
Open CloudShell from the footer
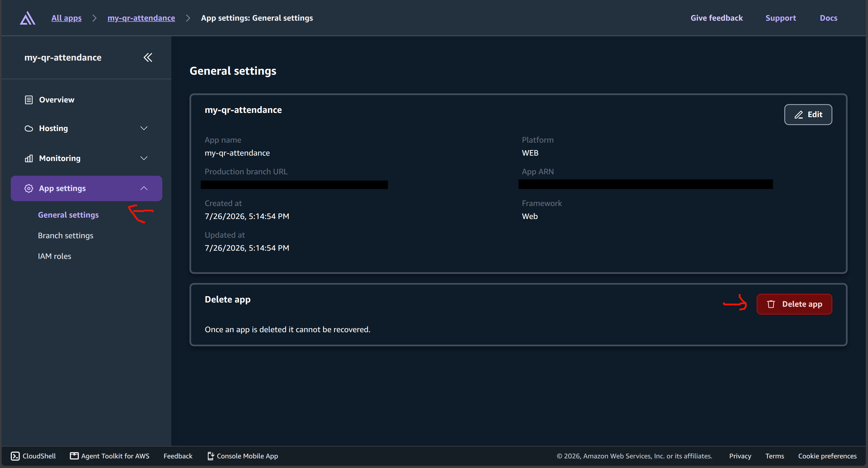tap(33, 456)
